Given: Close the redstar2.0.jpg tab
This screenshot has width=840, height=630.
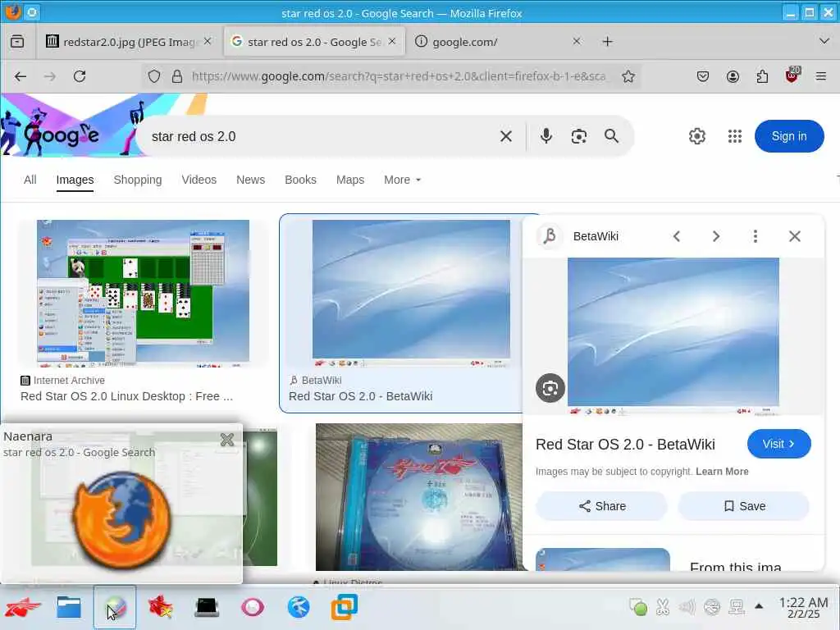Looking at the screenshot, I should tap(208, 41).
